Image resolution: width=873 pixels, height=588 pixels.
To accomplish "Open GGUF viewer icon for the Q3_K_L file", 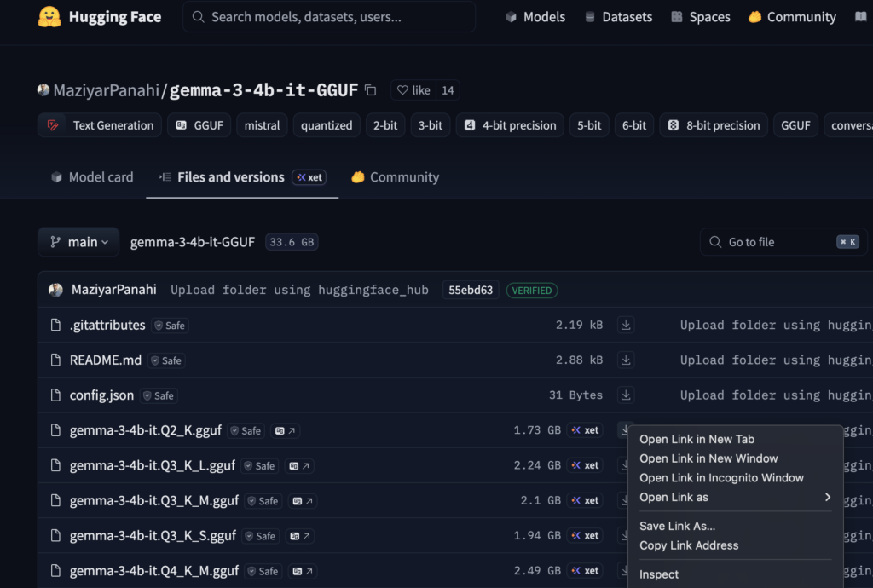I will tap(299, 466).
